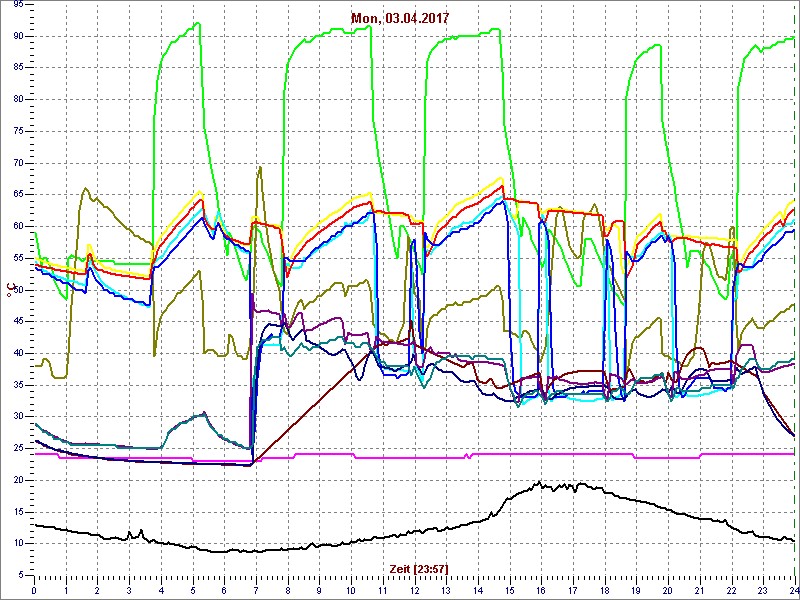Click hour 9 on the time axis
The height and width of the screenshot is (600, 800).
319,591
